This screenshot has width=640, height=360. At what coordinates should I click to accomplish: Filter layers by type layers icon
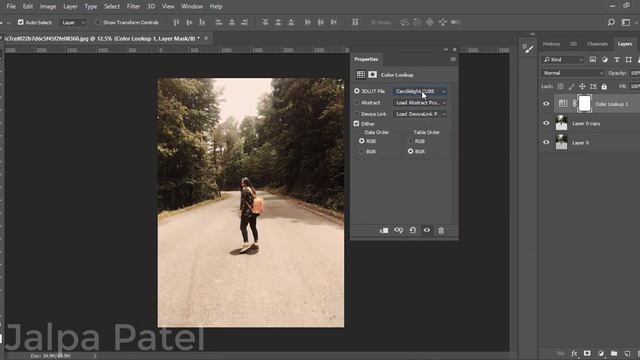coord(617,60)
